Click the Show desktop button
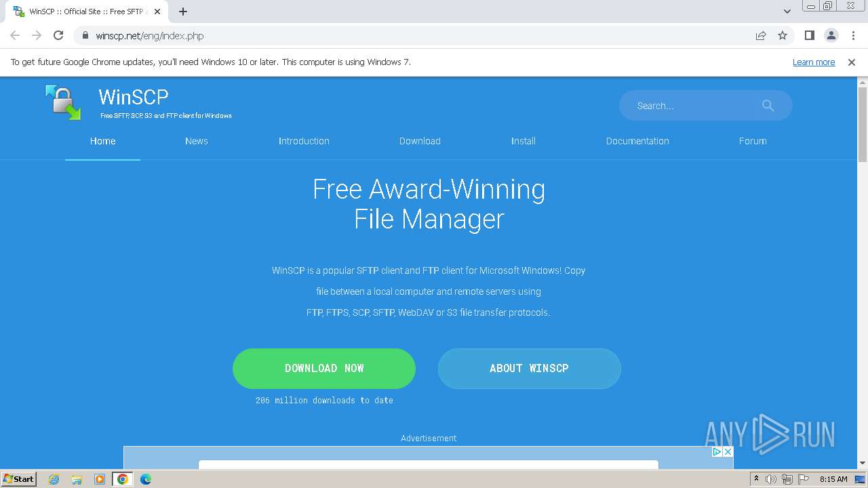 click(x=861, y=479)
